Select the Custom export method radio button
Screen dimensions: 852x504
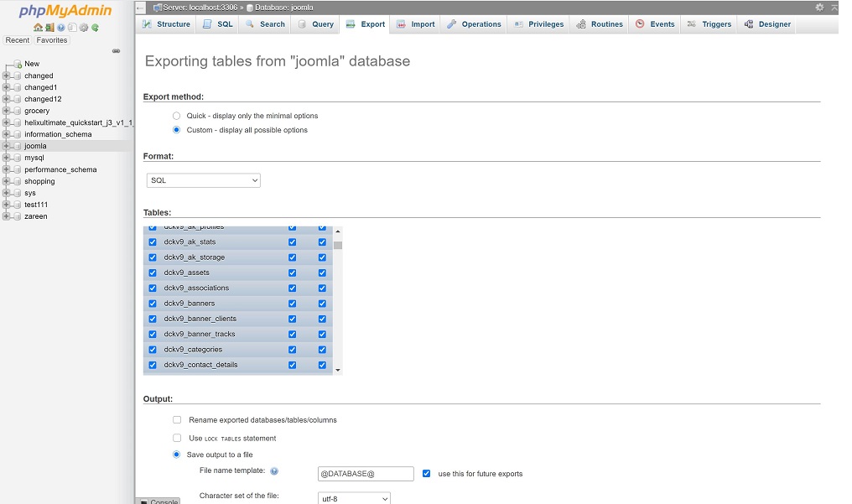(x=177, y=130)
